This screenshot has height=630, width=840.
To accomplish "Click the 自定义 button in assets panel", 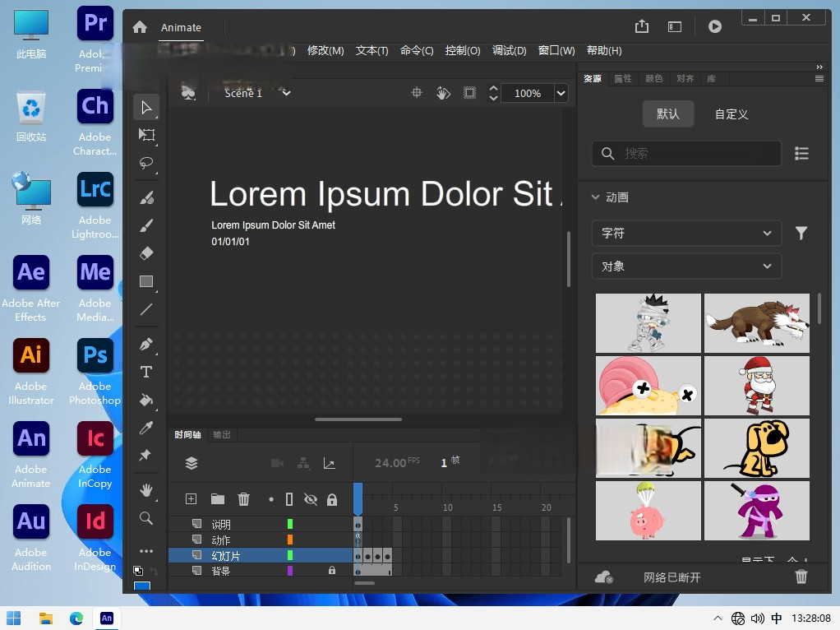I will pos(732,114).
